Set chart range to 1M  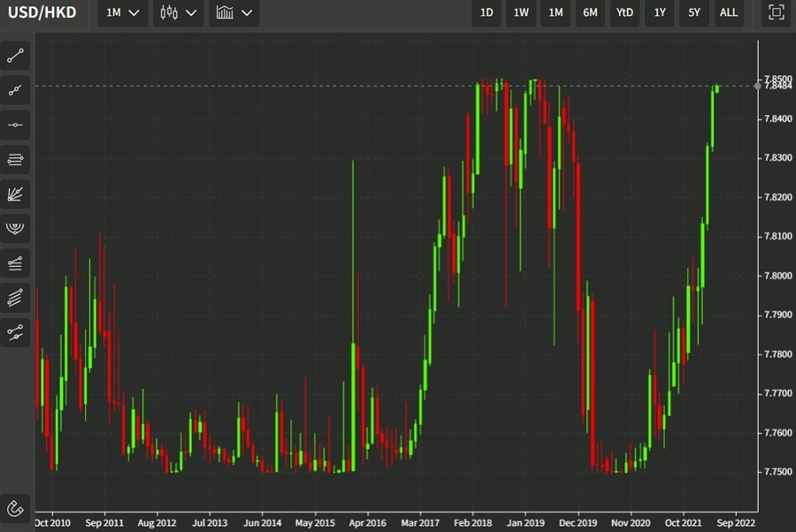click(555, 12)
